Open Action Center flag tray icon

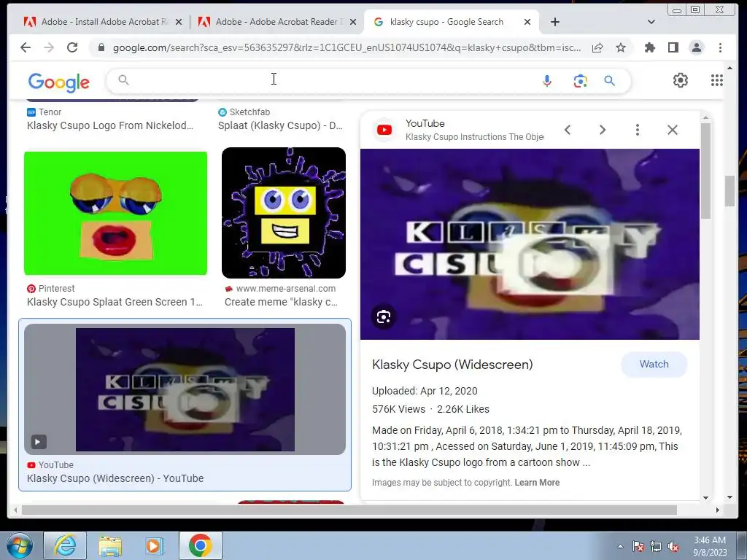pyautogui.click(x=638, y=546)
